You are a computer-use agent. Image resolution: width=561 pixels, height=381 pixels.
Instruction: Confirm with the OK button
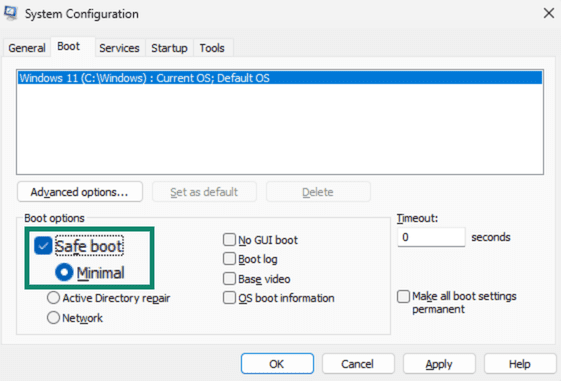277,364
